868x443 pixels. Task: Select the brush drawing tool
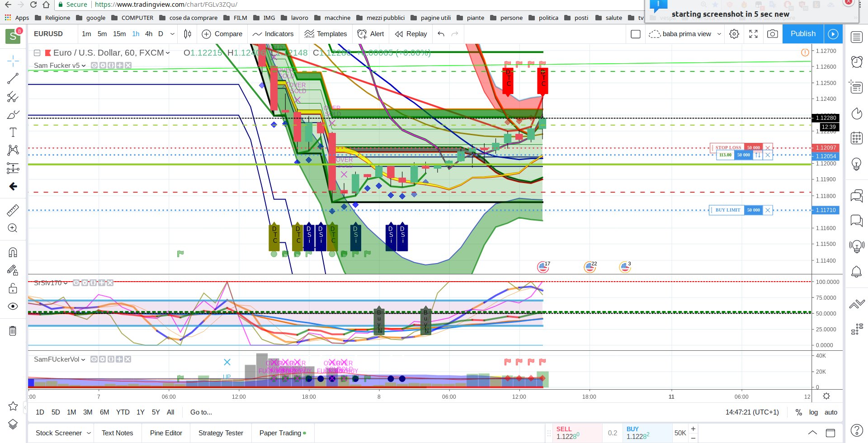(x=13, y=114)
